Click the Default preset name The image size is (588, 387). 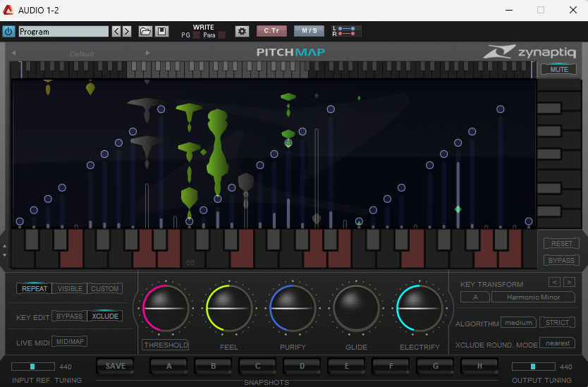pyautogui.click(x=82, y=54)
